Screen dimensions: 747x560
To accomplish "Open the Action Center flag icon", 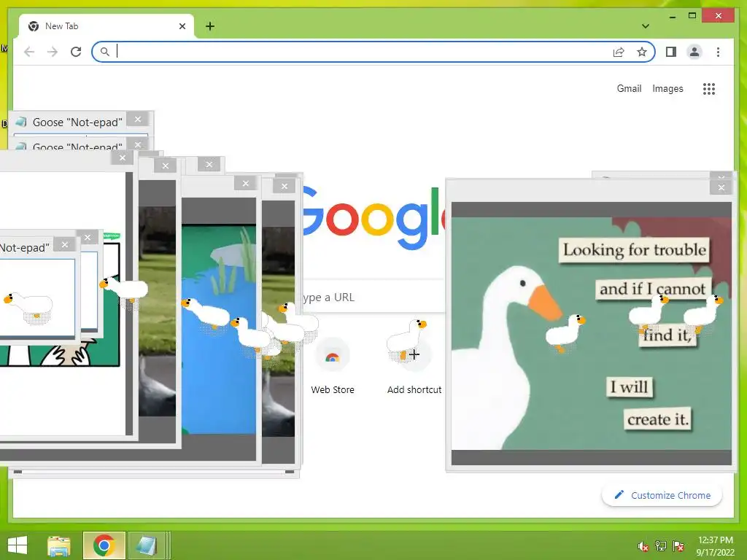I will click(678, 546).
